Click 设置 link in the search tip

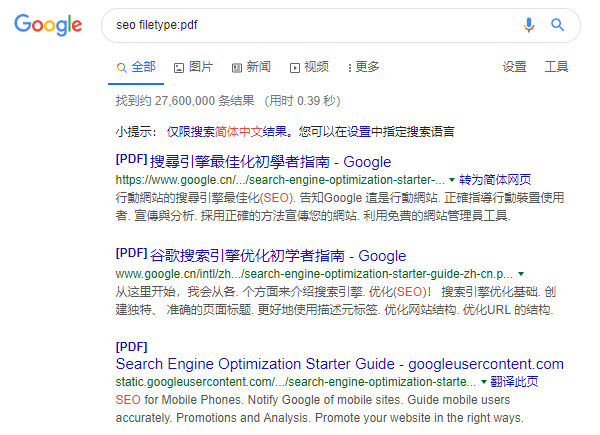point(359,132)
